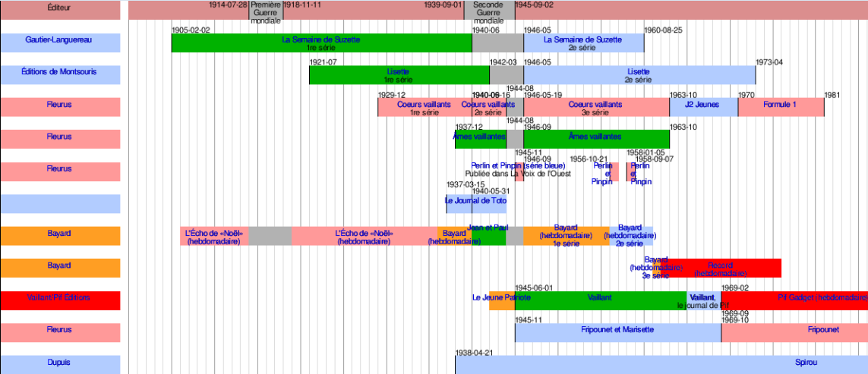The width and height of the screenshot is (868, 374).
Task: Select the 1929-12 date label
Action: pyautogui.click(x=392, y=95)
